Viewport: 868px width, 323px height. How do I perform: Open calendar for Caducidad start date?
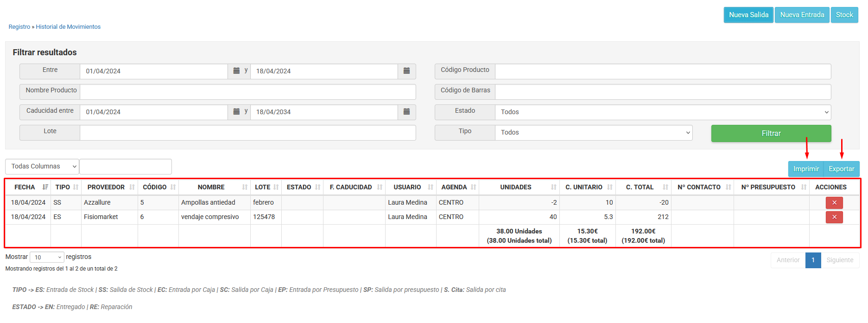[236, 112]
